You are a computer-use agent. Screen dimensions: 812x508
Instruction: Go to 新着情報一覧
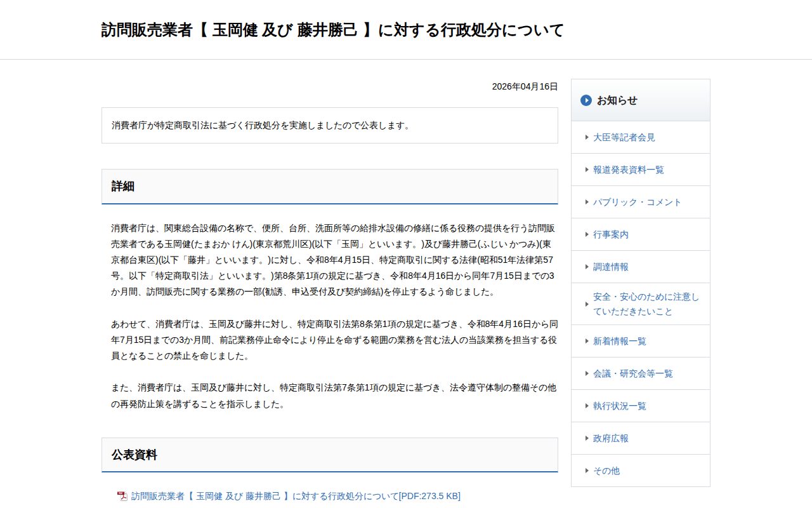coord(620,341)
